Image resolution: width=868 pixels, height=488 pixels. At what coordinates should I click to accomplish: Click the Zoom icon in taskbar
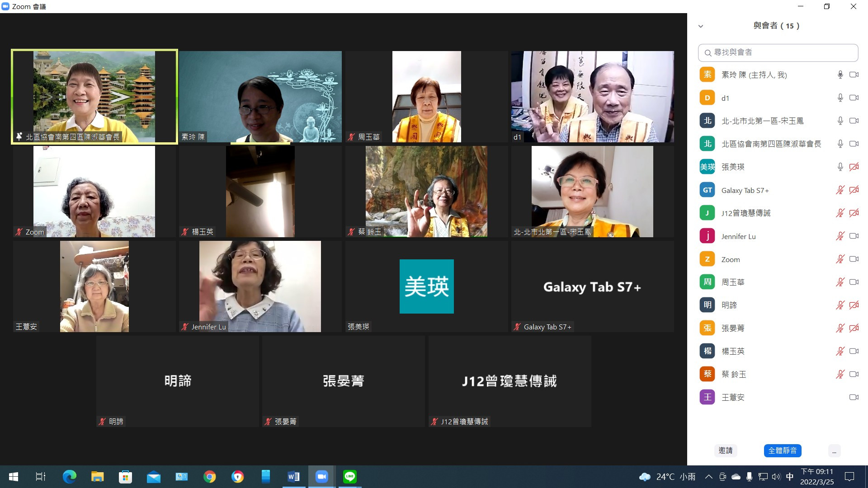pyautogui.click(x=321, y=477)
